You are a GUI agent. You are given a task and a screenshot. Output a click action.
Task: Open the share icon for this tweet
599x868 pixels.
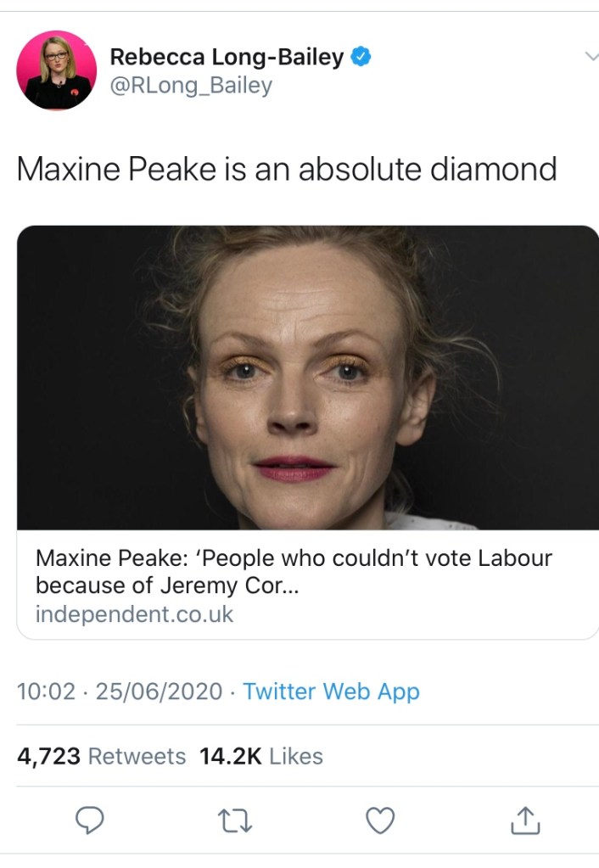(526, 820)
